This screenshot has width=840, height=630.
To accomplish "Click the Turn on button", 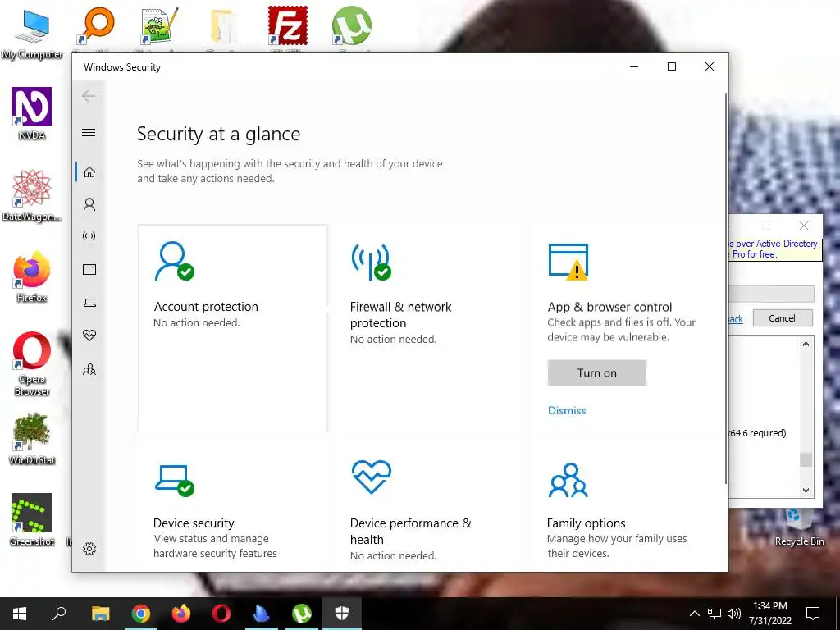I will point(597,373).
